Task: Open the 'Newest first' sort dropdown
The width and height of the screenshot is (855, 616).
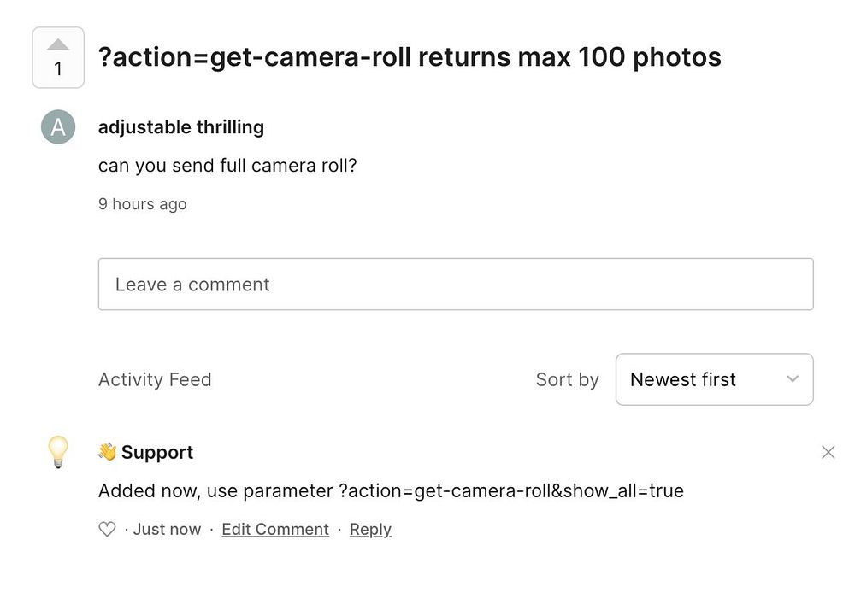Action: point(714,379)
